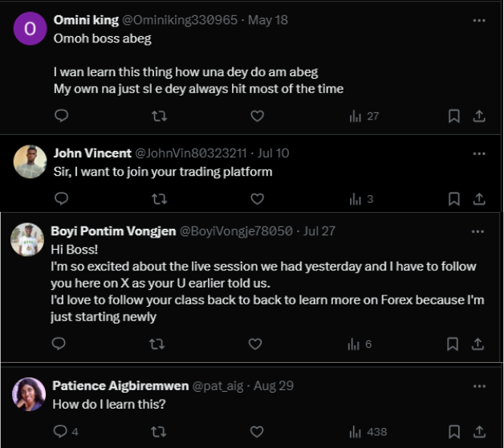
Task: Expand more menu on Patience Aigbiremwen's tweet
Action: [478, 385]
